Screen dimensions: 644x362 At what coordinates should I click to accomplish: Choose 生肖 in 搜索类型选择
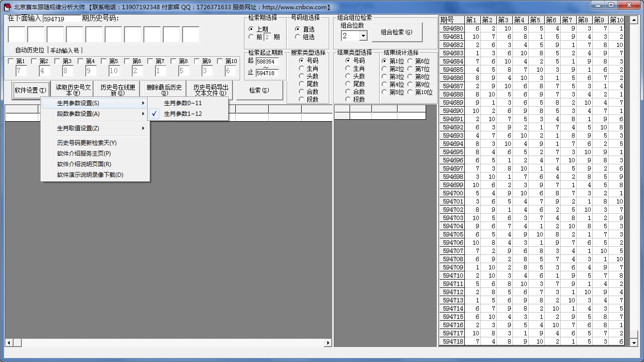302,68
